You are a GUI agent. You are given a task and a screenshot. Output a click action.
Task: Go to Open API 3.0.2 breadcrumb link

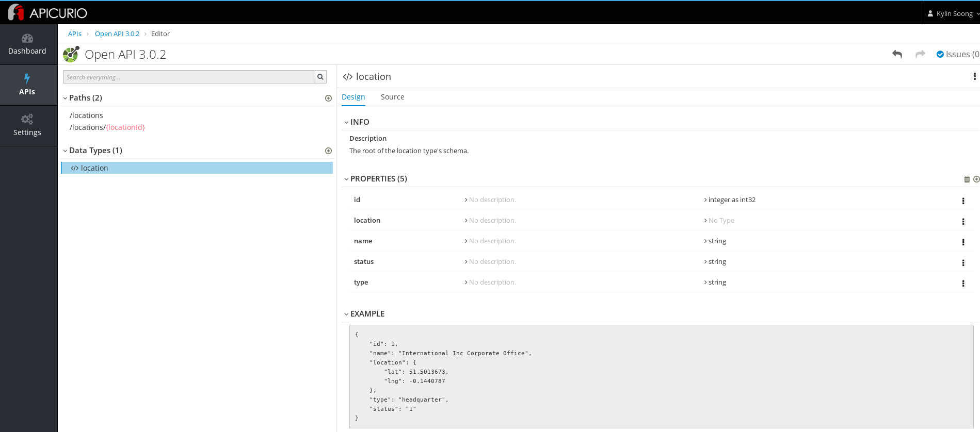click(x=117, y=34)
